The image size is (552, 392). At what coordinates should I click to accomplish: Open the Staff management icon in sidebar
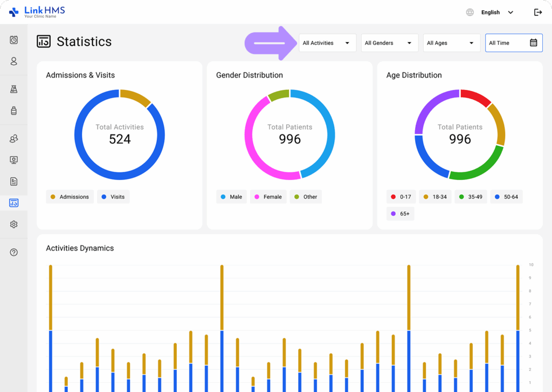coord(13,138)
